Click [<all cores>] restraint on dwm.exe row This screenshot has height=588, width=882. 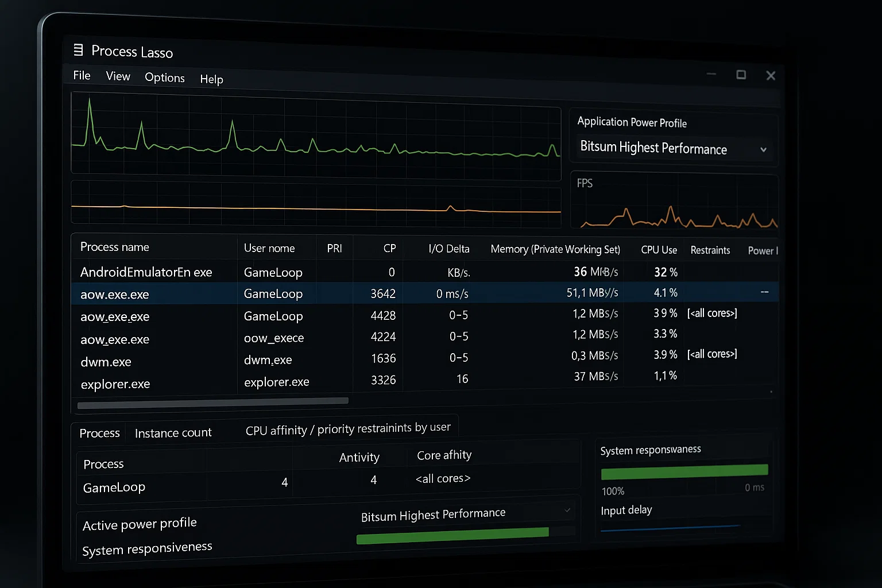[x=712, y=354]
